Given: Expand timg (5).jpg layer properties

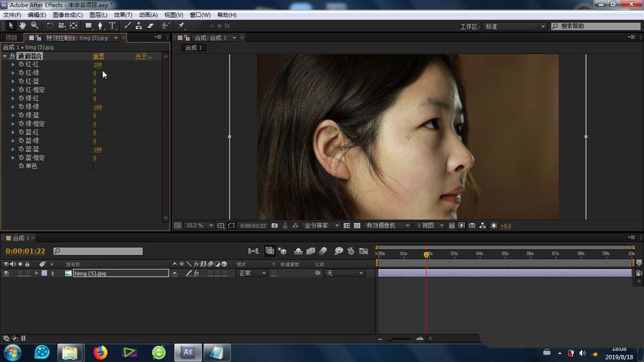Looking at the screenshot, I should (37, 273).
